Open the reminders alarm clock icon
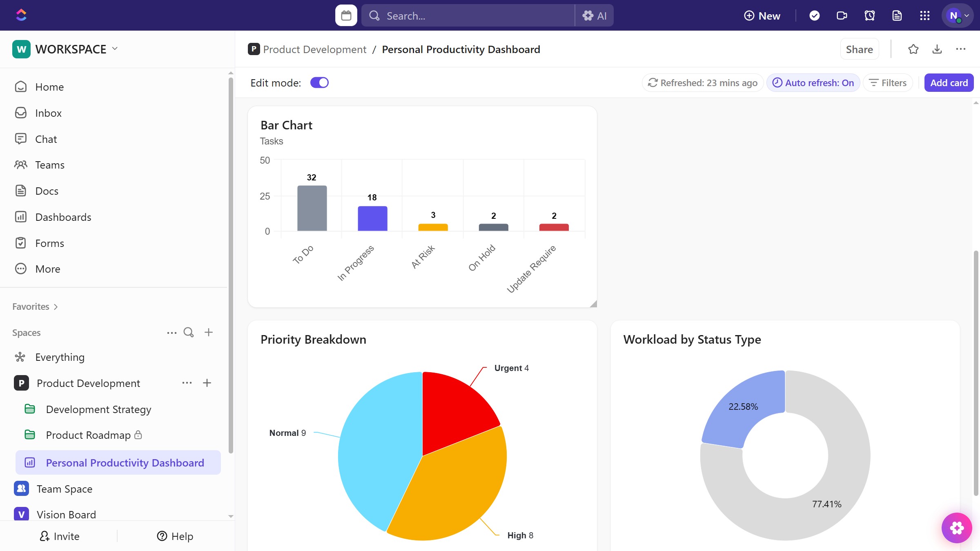980x551 pixels. click(869, 16)
